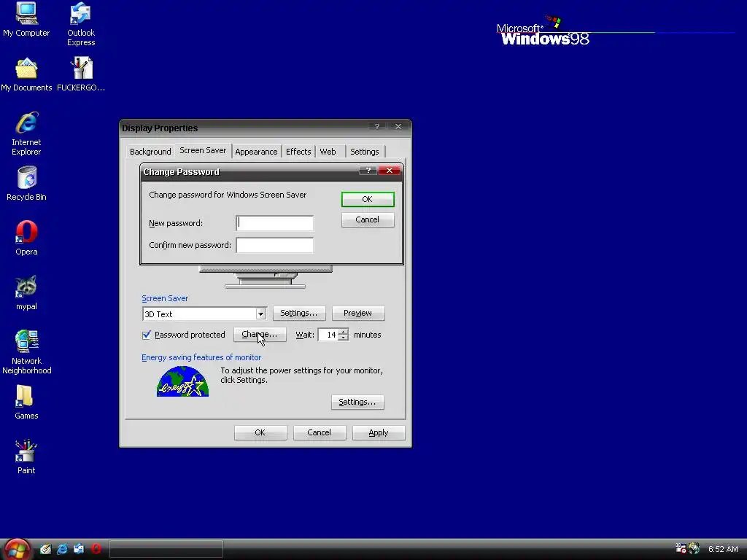
Task: Click Show Desktop in Quick Launch
Action: (x=45, y=549)
